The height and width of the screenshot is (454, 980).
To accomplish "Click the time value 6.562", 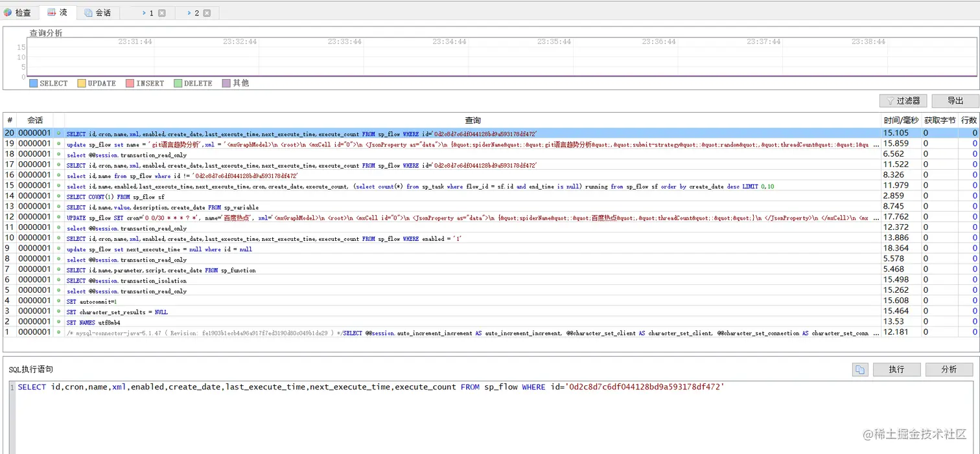I will pos(894,154).
